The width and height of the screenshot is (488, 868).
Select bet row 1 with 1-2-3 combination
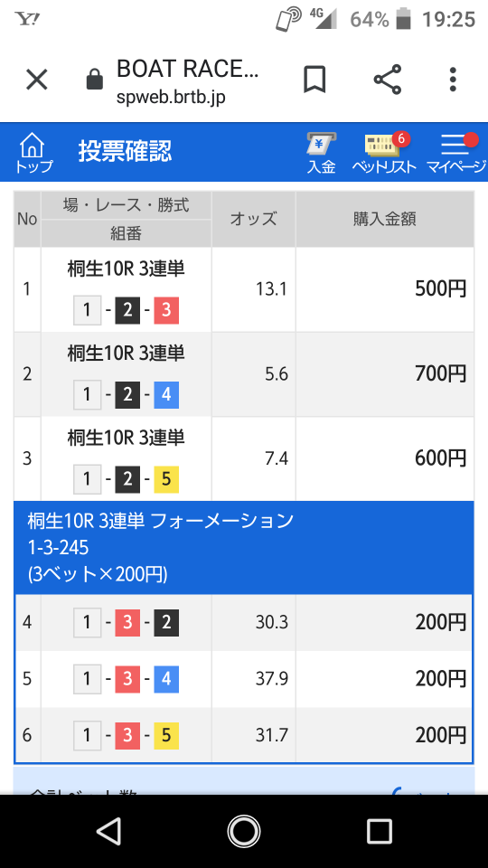[244, 289]
